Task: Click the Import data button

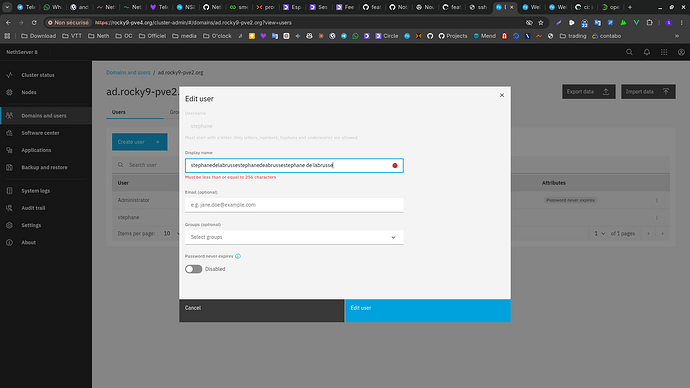Action: (x=648, y=92)
